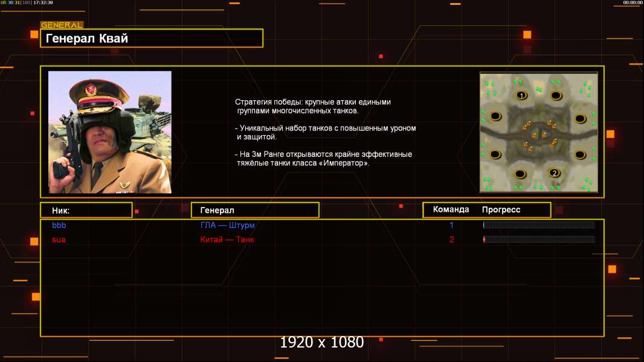Viewport: 644px width, 362px height.
Task: Click the Генерал column header
Action: [255, 211]
